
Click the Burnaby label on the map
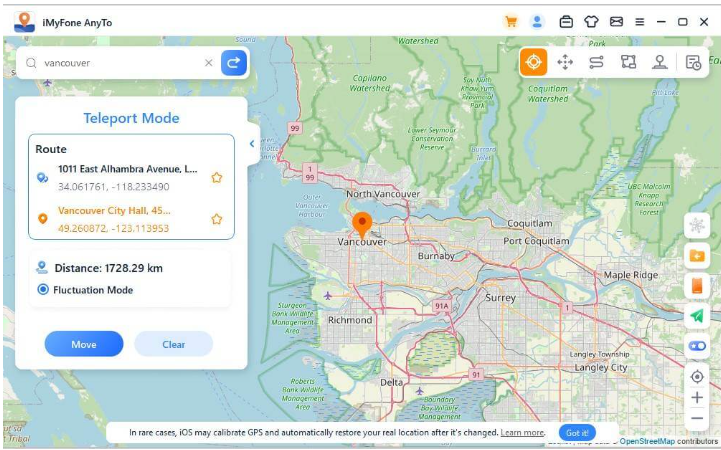click(436, 256)
